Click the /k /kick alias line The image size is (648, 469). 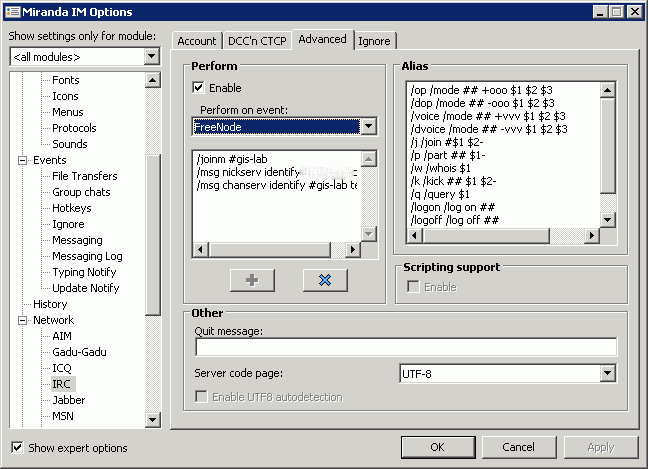tap(453, 181)
